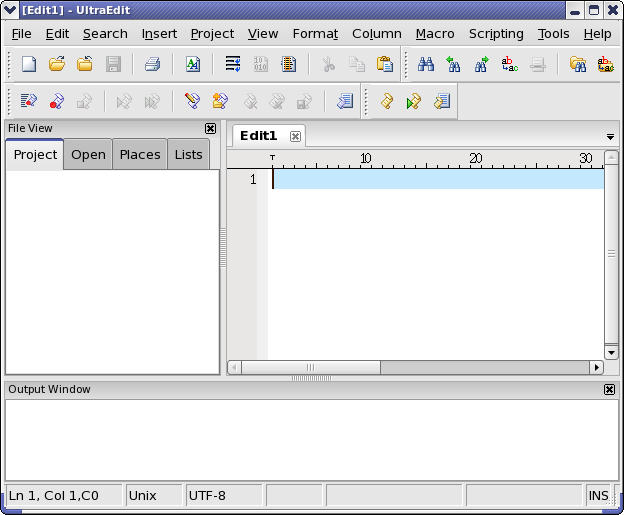Click the script scroll icon
This screenshot has width=624, height=515.
pyautogui.click(x=387, y=101)
